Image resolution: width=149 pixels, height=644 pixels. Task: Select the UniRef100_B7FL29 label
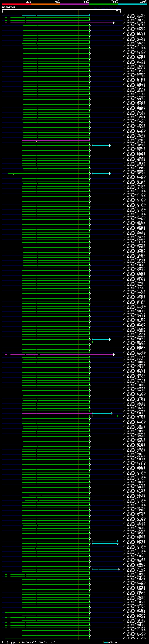click(134, 87)
